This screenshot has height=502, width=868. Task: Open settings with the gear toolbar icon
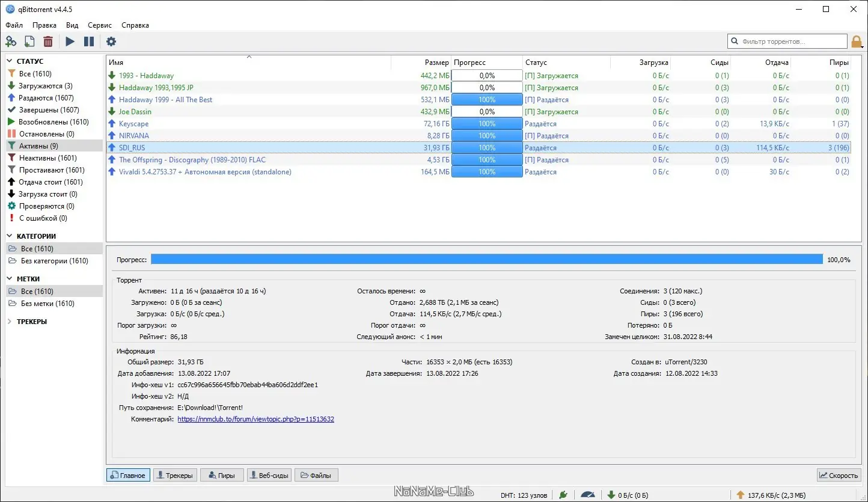111,41
